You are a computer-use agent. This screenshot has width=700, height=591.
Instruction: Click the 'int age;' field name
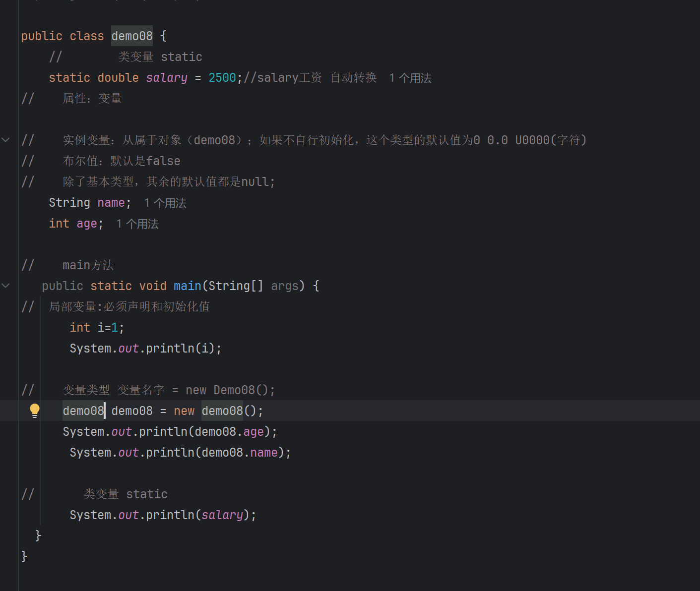coord(87,224)
